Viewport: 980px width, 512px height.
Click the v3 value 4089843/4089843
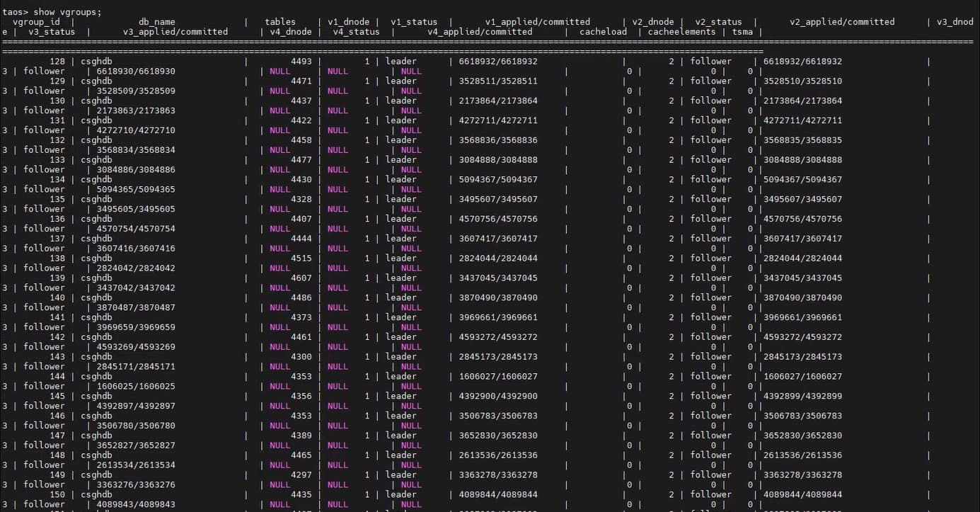(x=131, y=504)
